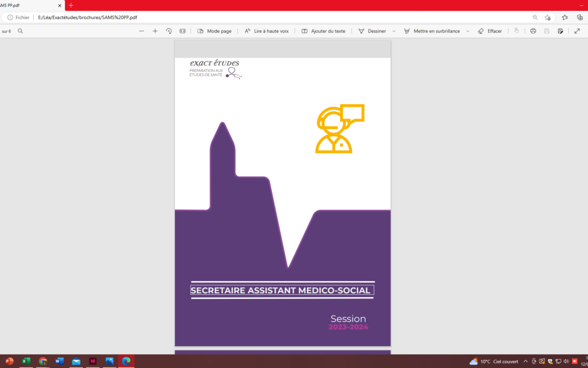Image resolution: width=588 pixels, height=368 pixels.
Task: Close the SAMS PP.pdf tab
Action: tap(60, 5)
